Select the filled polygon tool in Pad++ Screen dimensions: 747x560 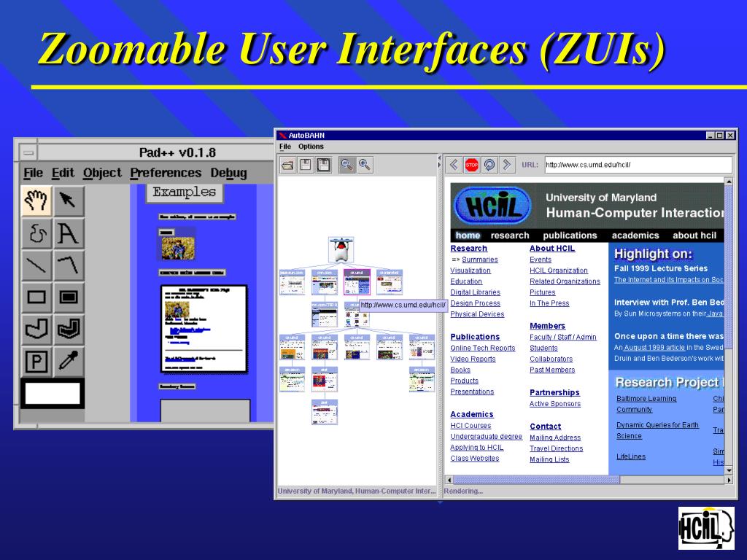coord(69,329)
